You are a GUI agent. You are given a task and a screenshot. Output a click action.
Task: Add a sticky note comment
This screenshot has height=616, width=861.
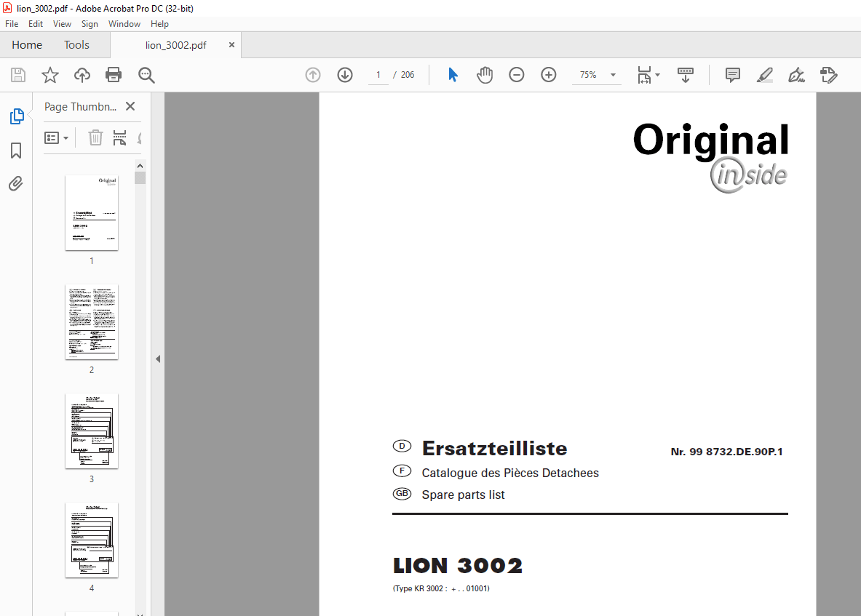pyautogui.click(x=732, y=75)
